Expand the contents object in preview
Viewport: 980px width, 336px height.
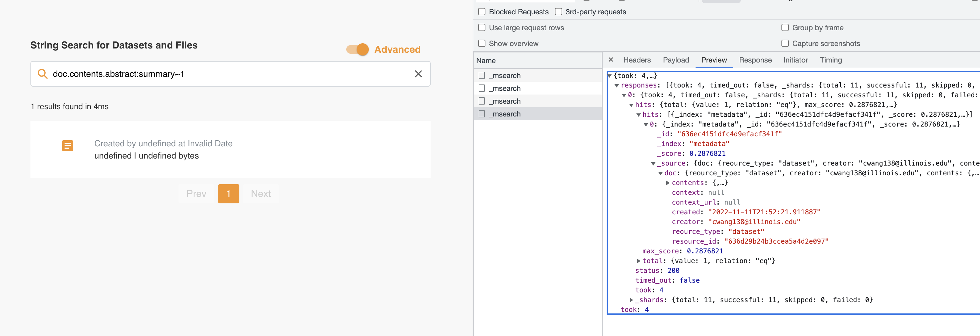click(x=668, y=183)
